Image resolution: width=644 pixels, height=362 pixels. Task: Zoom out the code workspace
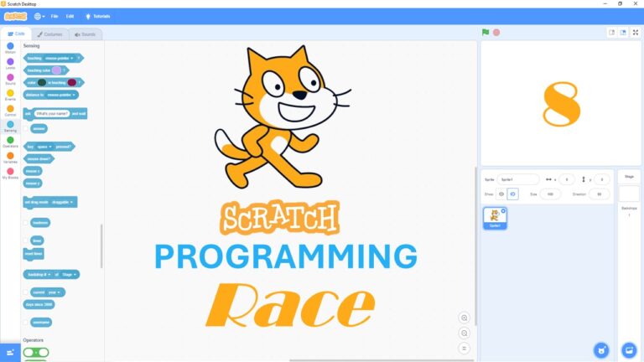(464, 333)
